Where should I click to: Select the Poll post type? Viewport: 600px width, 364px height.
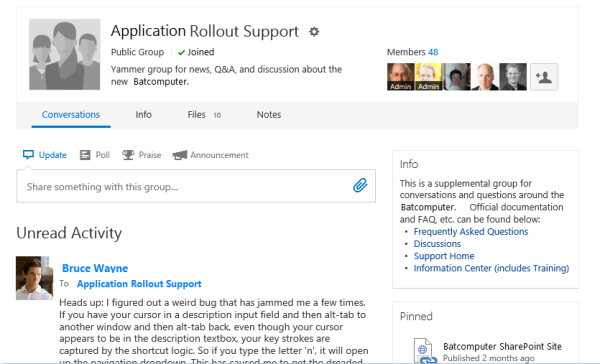click(95, 155)
